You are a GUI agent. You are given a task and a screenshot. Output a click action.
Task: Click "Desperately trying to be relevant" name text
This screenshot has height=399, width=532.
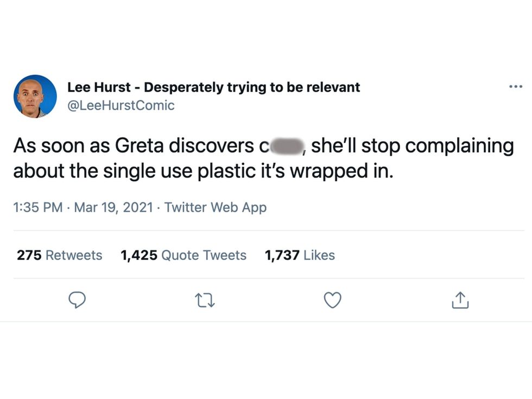pyautogui.click(x=252, y=87)
